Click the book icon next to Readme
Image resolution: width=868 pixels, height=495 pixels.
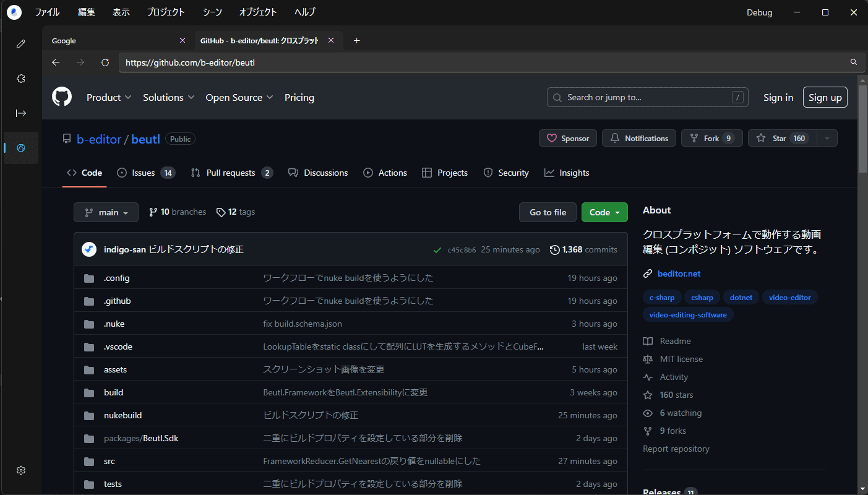click(x=648, y=341)
